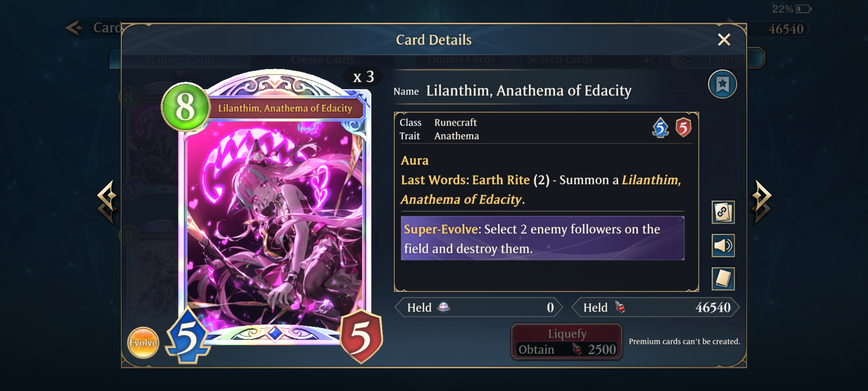Go to the previous card arrow
This screenshot has height=391, width=868.
[x=107, y=201]
